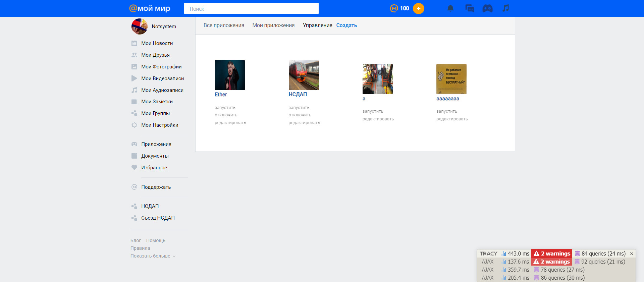The width and height of the screenshot is (644, 282).
Task: Click the orange plus coin button
Action: coord(418,8)
